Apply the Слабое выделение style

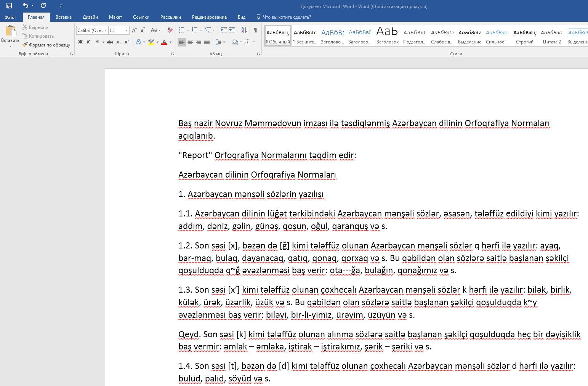coord(442,36)
